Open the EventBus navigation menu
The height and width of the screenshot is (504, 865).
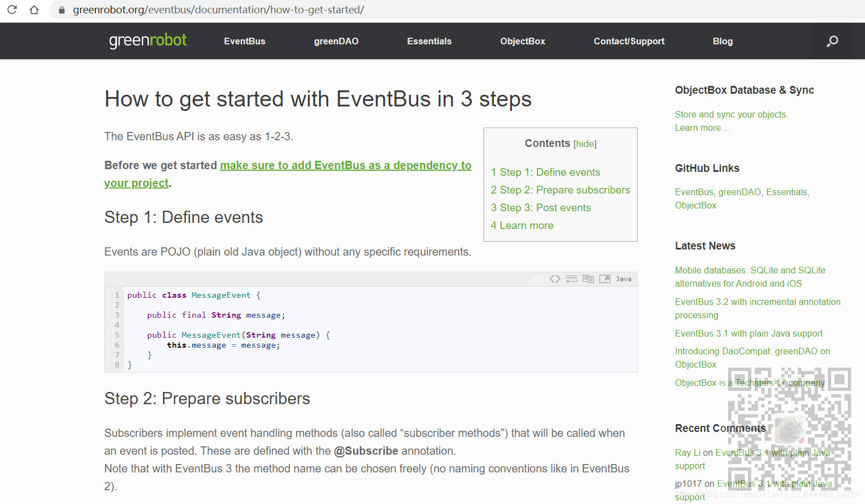tap(244, 40)
